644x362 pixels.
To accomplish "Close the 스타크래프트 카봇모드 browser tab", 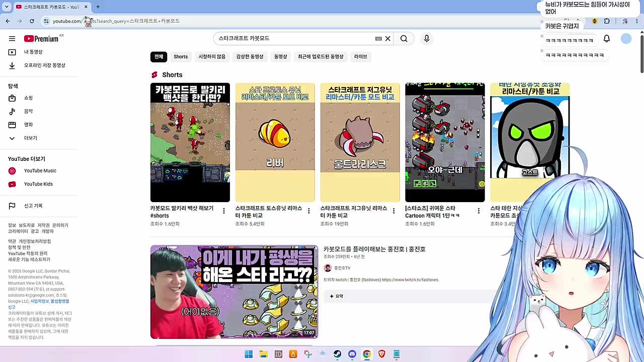I will coord(86,7).
